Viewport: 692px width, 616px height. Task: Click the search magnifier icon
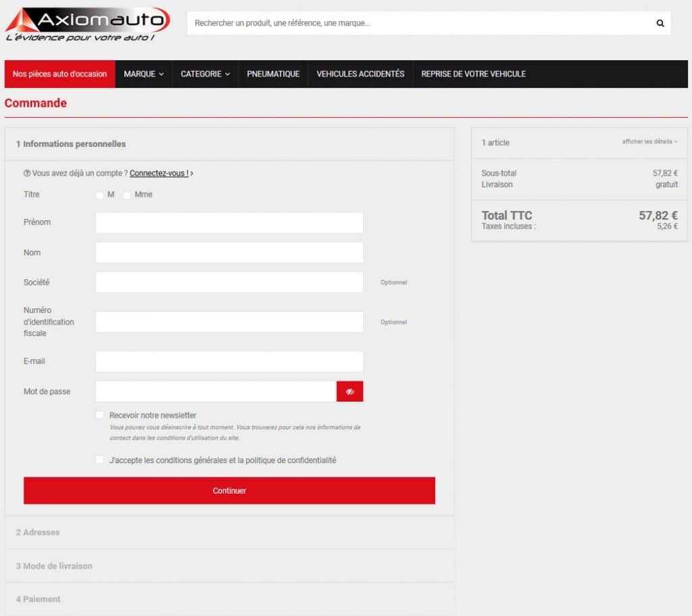tap(660, 22)
